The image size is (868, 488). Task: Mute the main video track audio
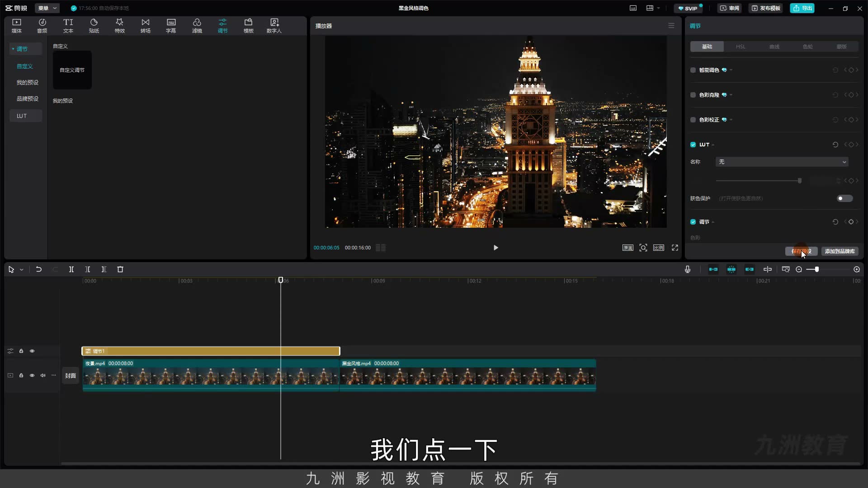(43, 375)
